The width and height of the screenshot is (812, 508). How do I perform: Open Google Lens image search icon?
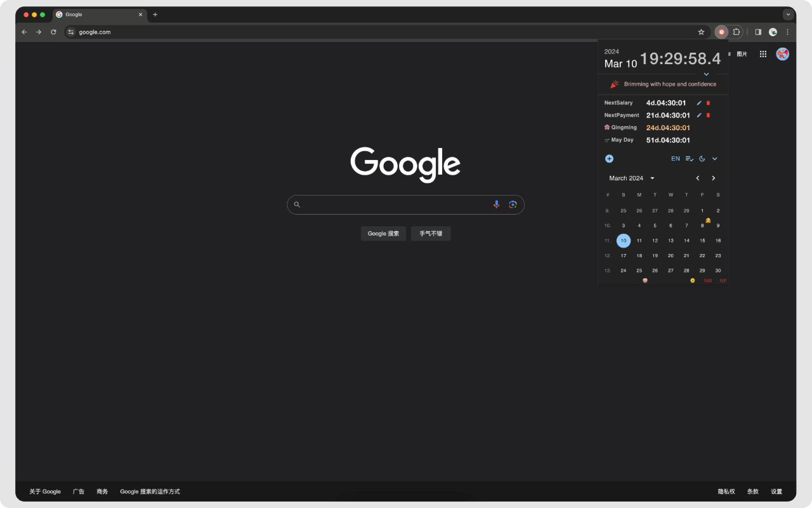[x=513, y=204]
